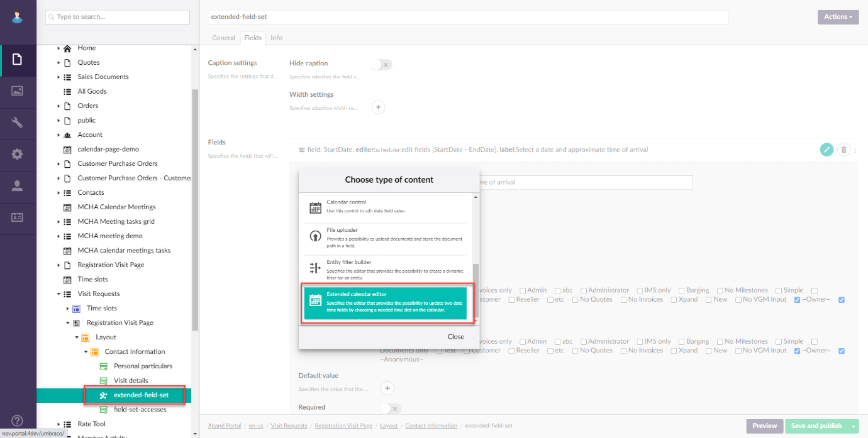The height and width of the screenshot is (438, 868).
Task: Open the wrench settings icon in sidebar
Action: coord(18,123)
